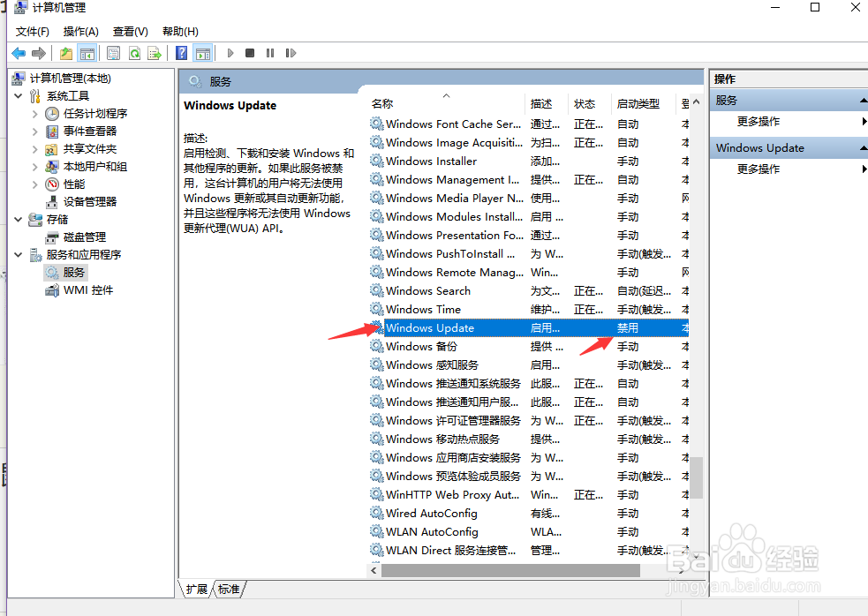This screenshot has height=616, width=868.
Task: Collapse the 服务 section in Actions pane
Action: pos(863,101)
